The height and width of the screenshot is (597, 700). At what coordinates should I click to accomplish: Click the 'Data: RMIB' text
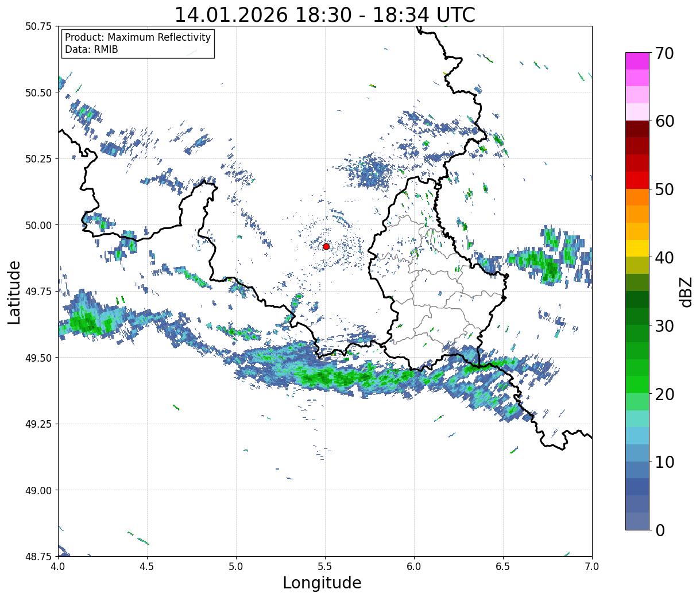pos(91,49)
